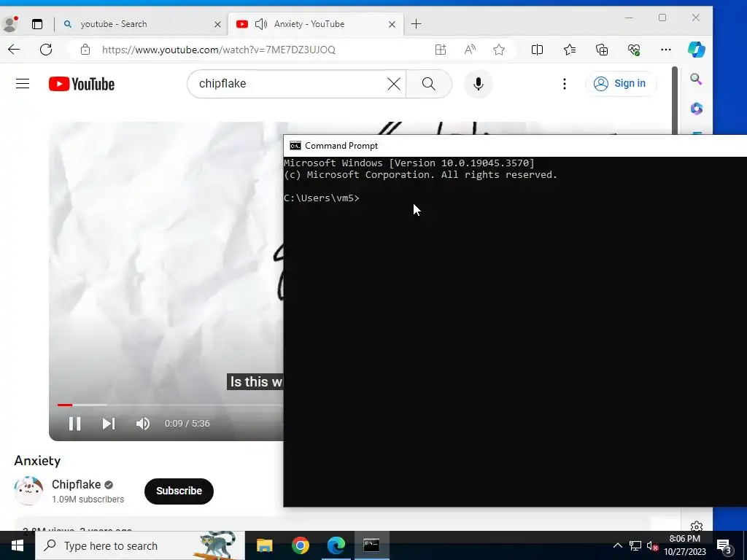Close the youtube - Search tab

(217, 24)
